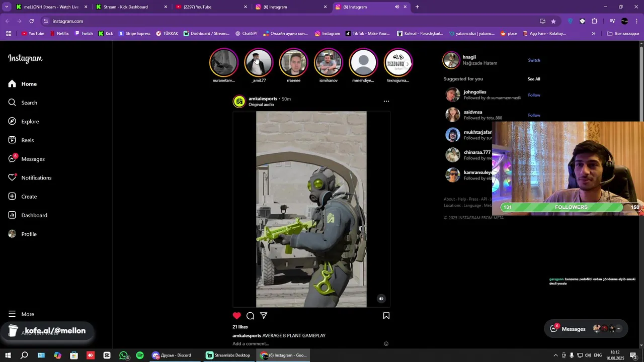
Task: Click the 21 likes count
Action: coord(240,327)
